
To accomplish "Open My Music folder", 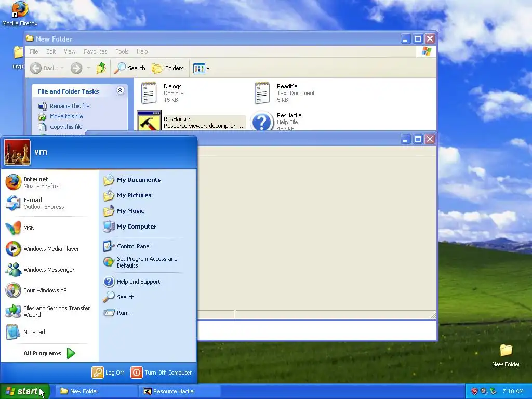I will click(124, 211).
